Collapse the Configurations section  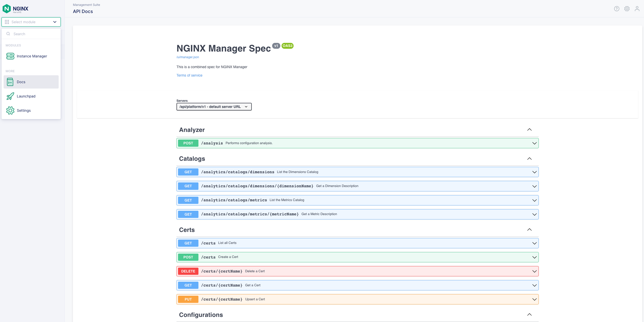[x=529, y=315]
